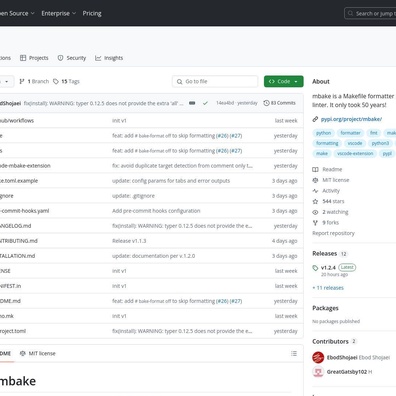View the 9 forks link
The width and height of the screenshot is (396, 396).
(x=326, y=223)
